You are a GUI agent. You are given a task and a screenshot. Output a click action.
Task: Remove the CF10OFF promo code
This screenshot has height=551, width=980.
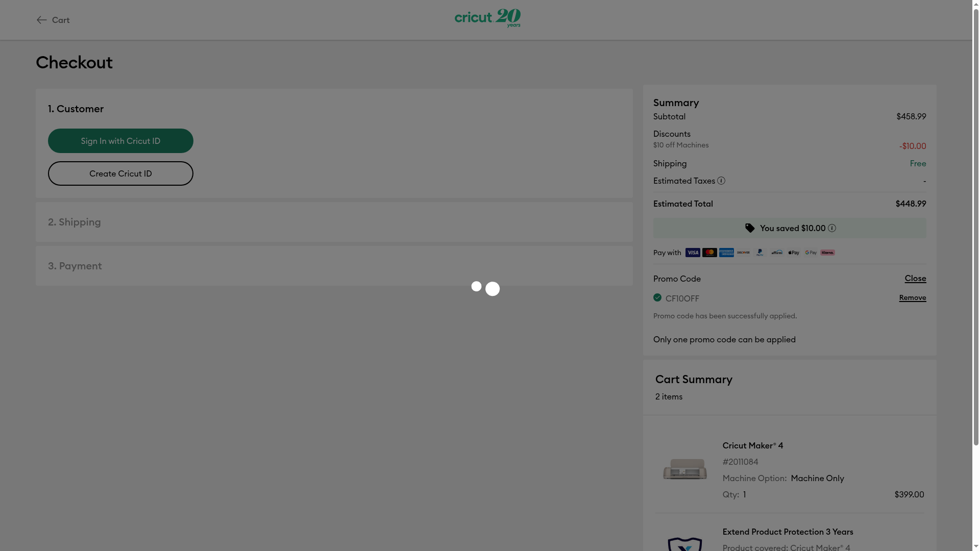[913, 298]
